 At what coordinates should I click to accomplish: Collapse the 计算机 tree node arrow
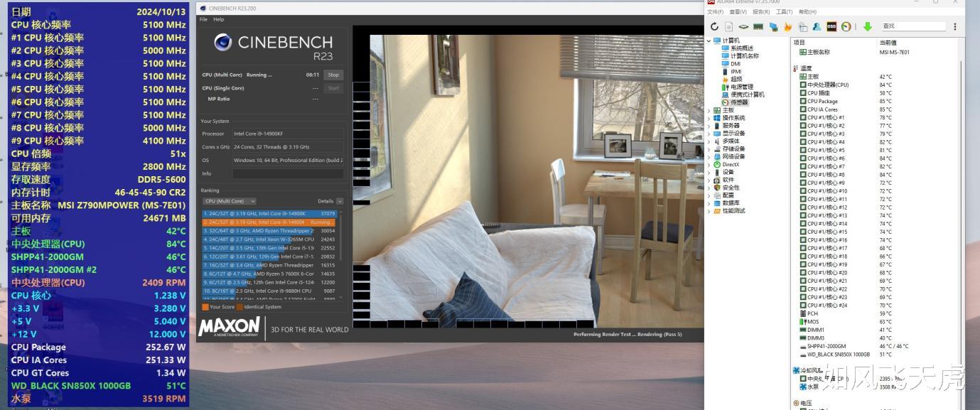[709, 41]
